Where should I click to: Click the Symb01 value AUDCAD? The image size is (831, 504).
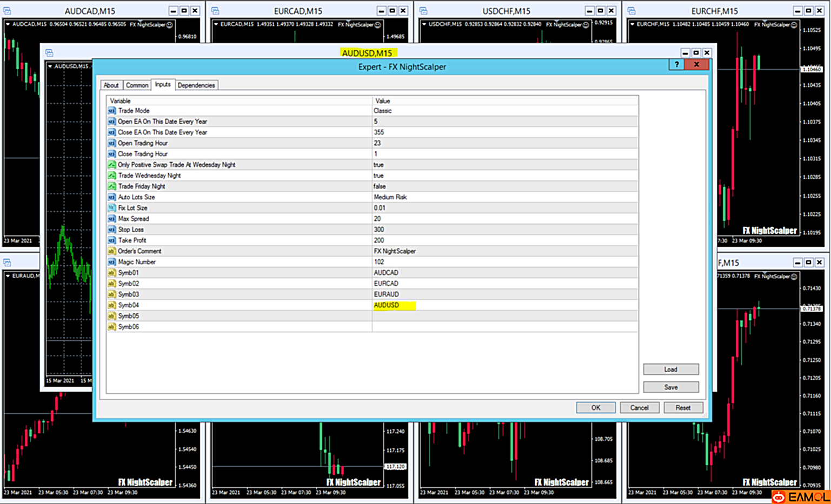(x=386, y=273)
